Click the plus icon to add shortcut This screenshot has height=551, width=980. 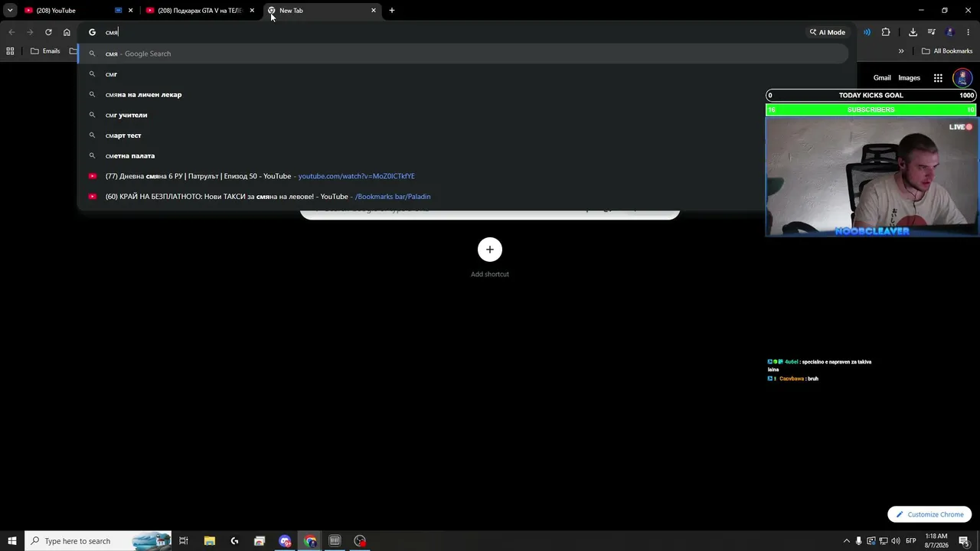tap(490, 249)
